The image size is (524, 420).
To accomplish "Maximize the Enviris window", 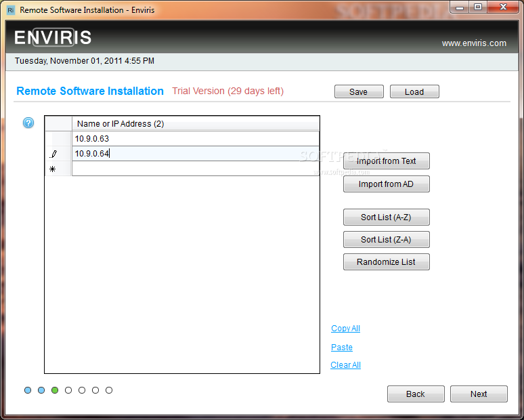I will 478,7.
